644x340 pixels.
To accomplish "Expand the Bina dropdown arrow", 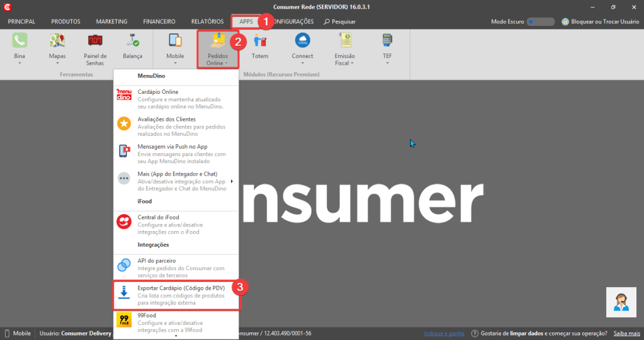I will coord(20,63).
